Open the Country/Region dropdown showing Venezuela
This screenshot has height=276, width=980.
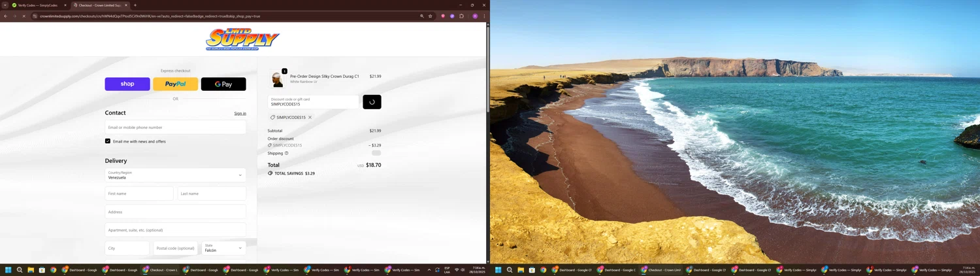tap(176, 175)
